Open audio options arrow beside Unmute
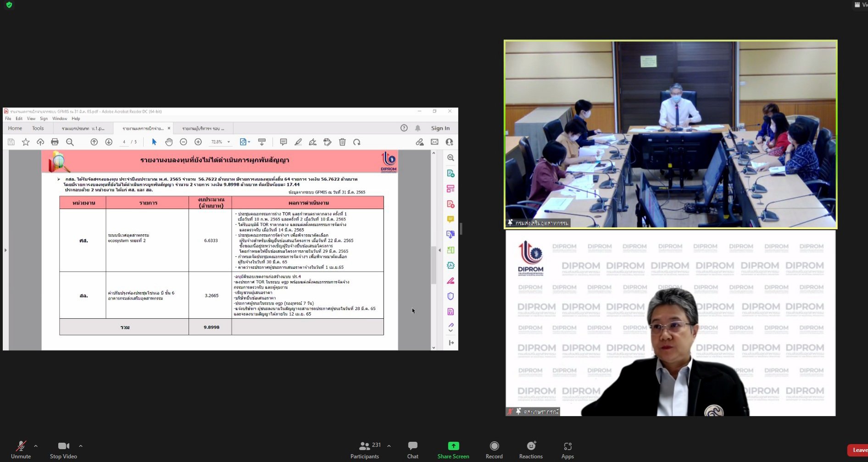 36,446
